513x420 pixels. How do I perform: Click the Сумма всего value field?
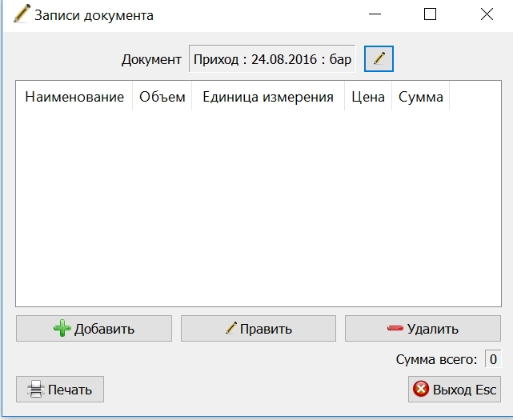click(x=493, y=359)
